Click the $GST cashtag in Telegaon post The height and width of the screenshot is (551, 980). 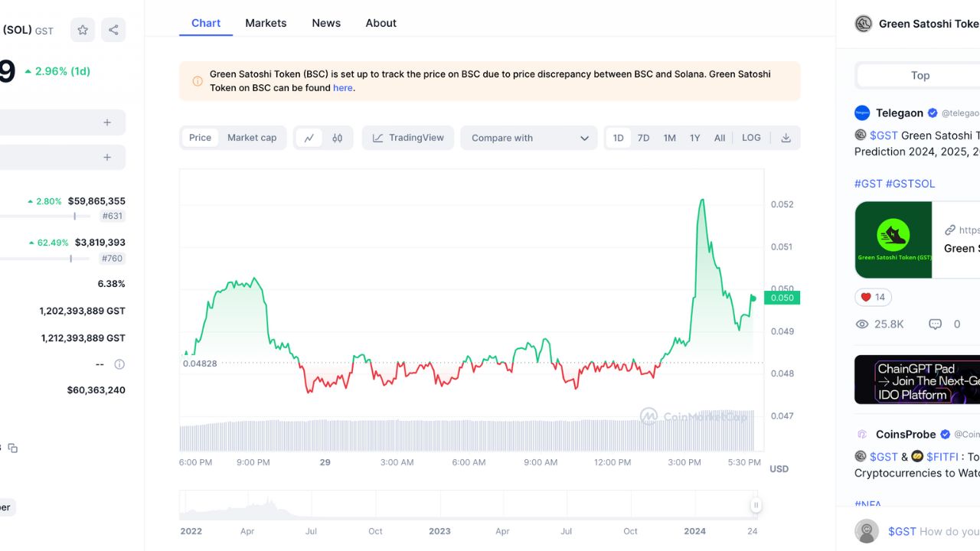pyautogui.click(x=884, y=135)
